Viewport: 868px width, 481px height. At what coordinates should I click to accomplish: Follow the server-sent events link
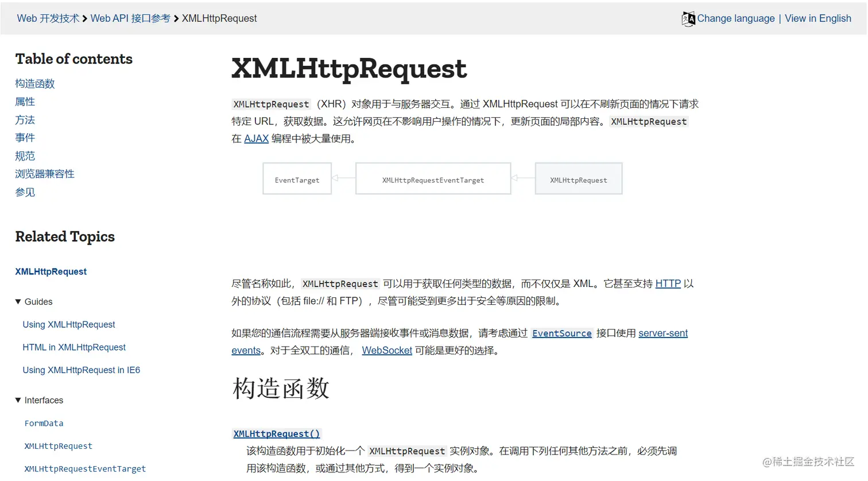point(663,333)
